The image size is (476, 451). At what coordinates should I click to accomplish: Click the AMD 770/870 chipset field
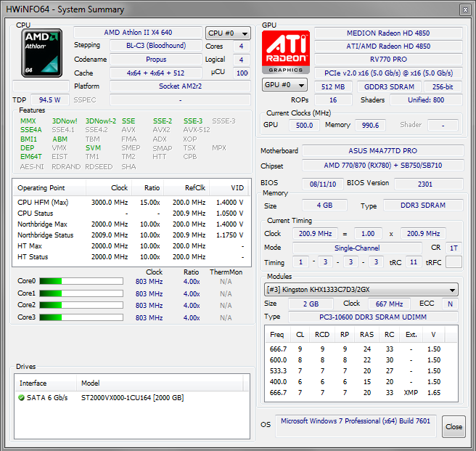[x=383, y=166]
